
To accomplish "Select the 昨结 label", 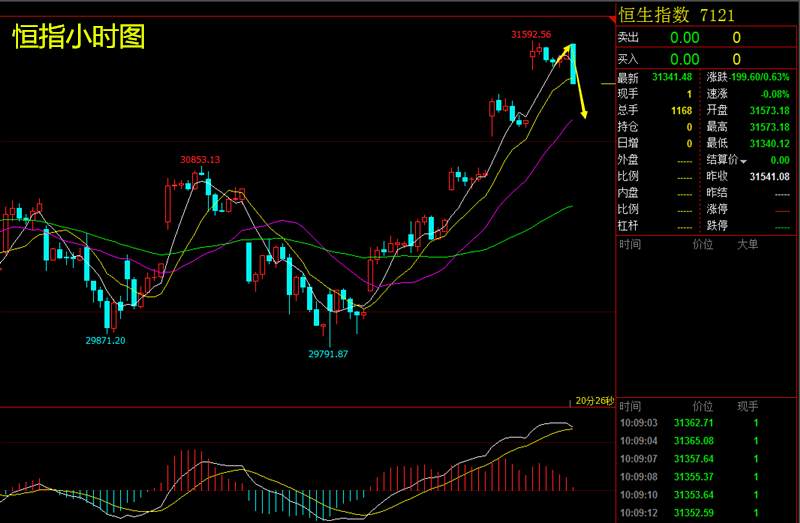I will point(717,192).
